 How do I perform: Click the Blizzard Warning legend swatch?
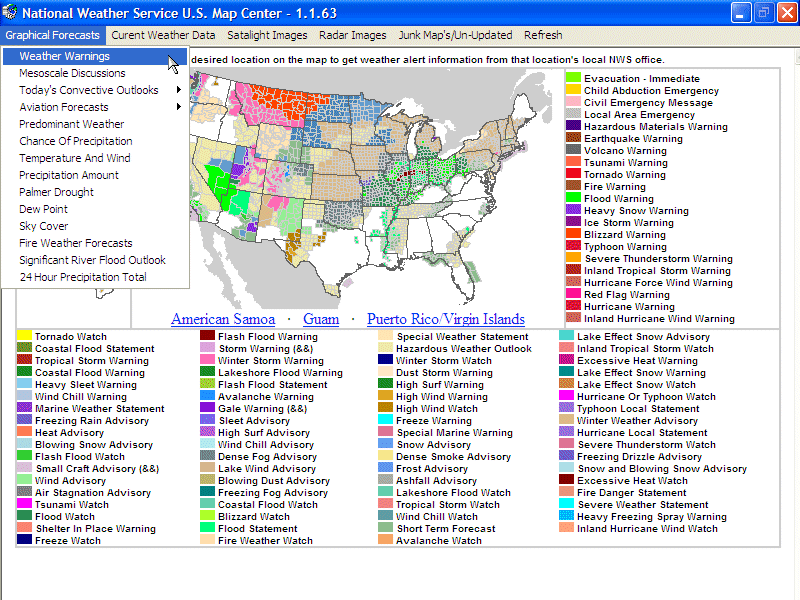click(573, 235)
